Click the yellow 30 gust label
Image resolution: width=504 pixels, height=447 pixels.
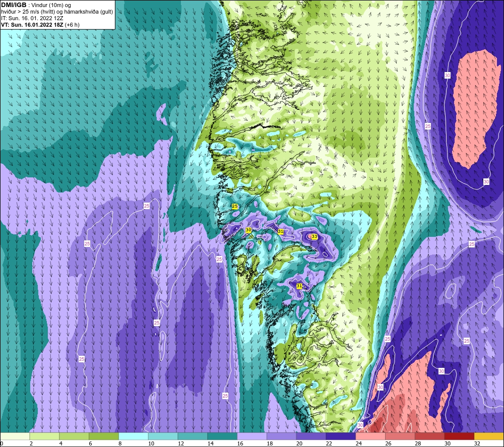pos(248,230)
